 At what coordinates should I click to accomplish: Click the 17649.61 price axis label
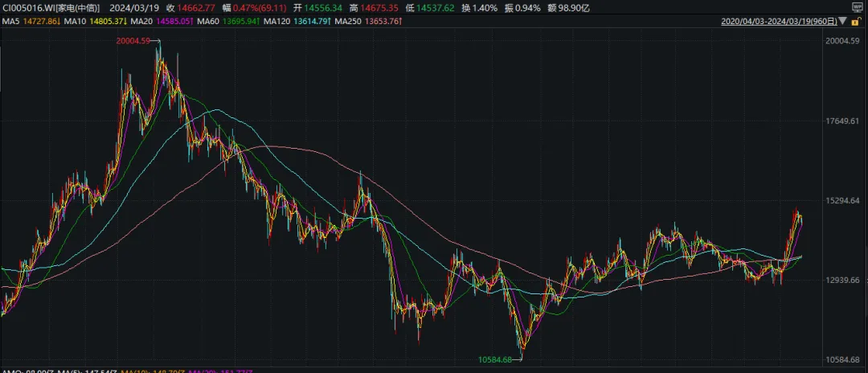click(x=842, y=121)
